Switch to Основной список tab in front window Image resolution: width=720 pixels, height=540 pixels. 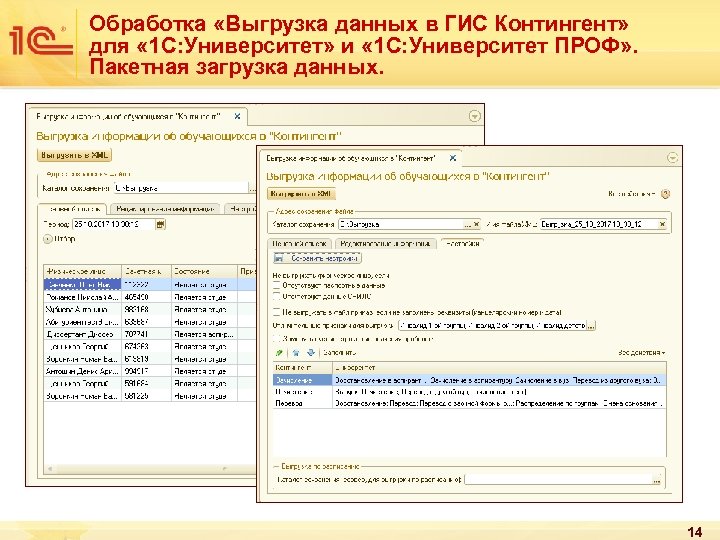(x=300, y=244)
